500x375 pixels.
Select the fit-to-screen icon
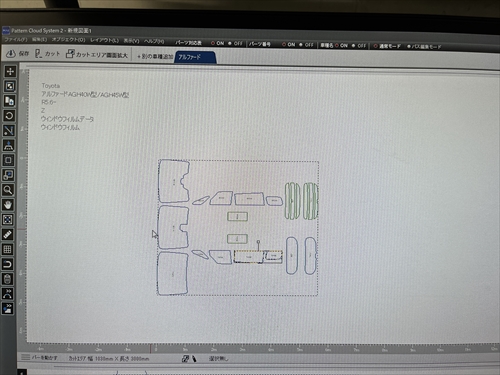click(x=8, y=219)
